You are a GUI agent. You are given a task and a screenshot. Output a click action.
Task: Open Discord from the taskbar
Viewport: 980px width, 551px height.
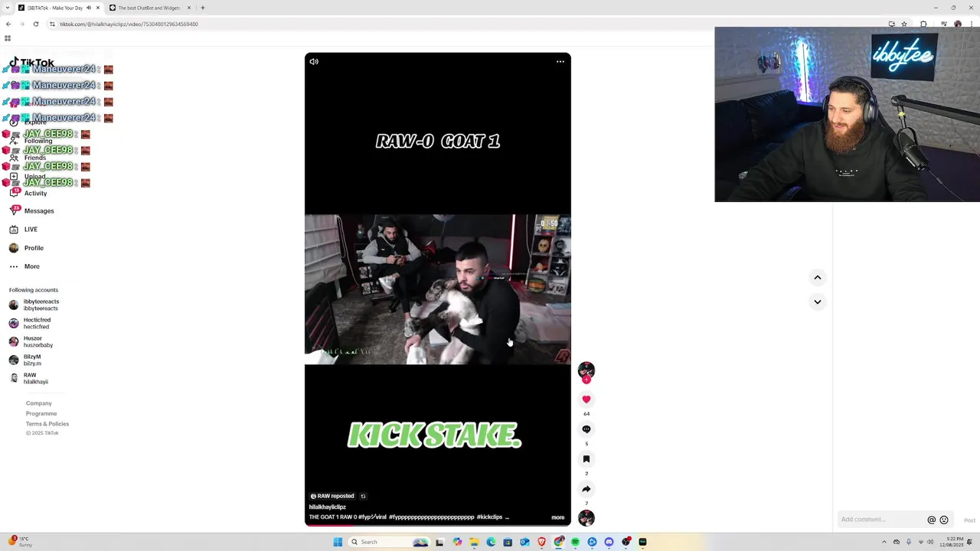pos(609,542)
